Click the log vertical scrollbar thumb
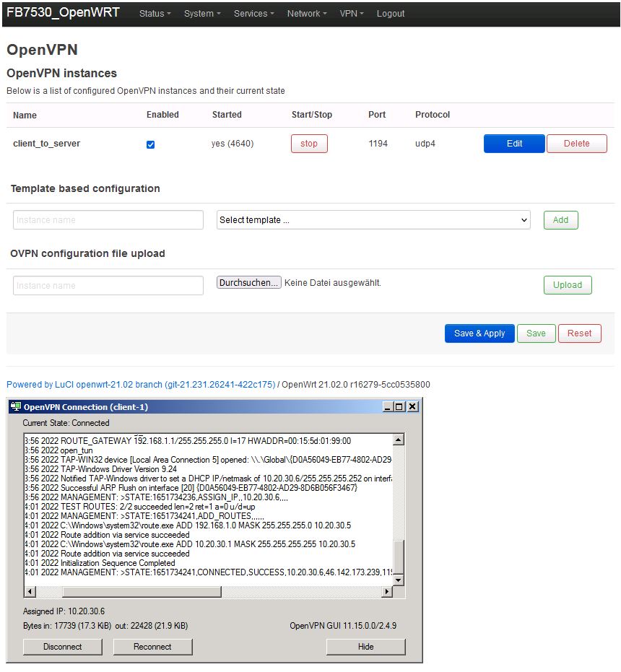 [399, 557]
